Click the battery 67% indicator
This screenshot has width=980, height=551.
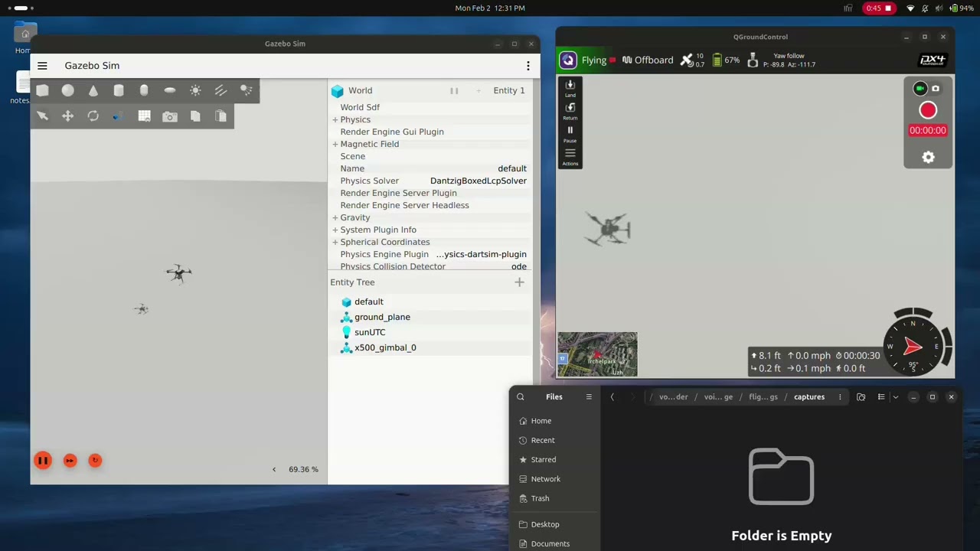pos(726,60)
